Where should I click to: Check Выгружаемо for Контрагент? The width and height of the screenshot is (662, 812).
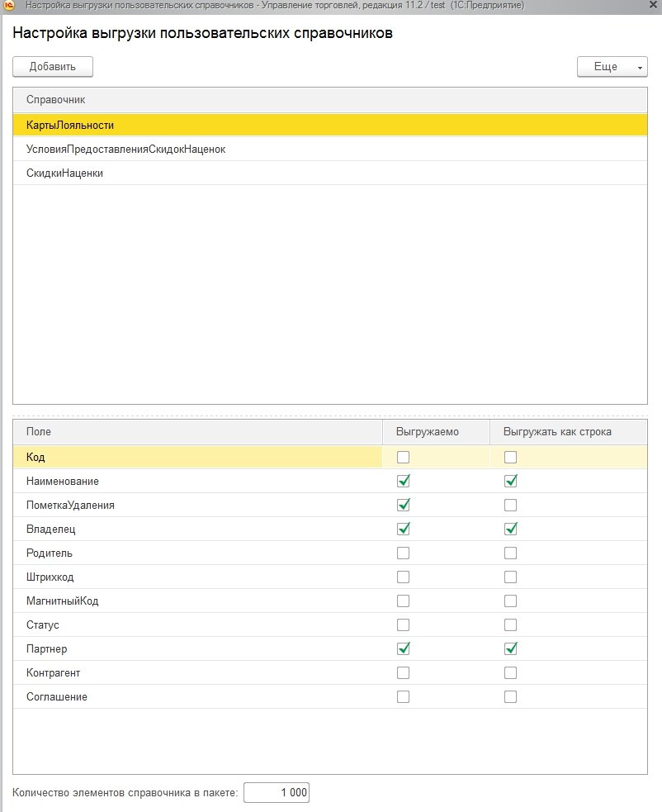[x=403, y=672]
